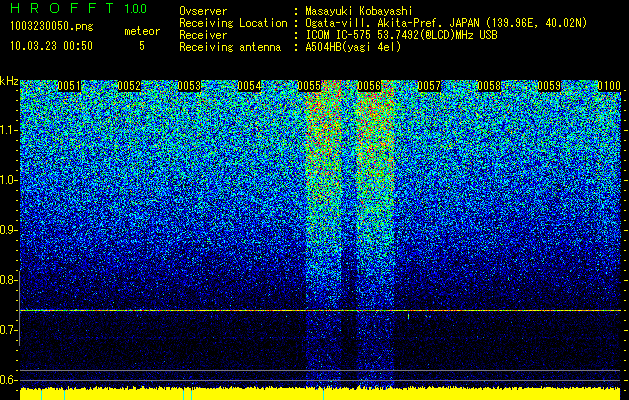
Task: Click the meteor label
Action: 142,31
